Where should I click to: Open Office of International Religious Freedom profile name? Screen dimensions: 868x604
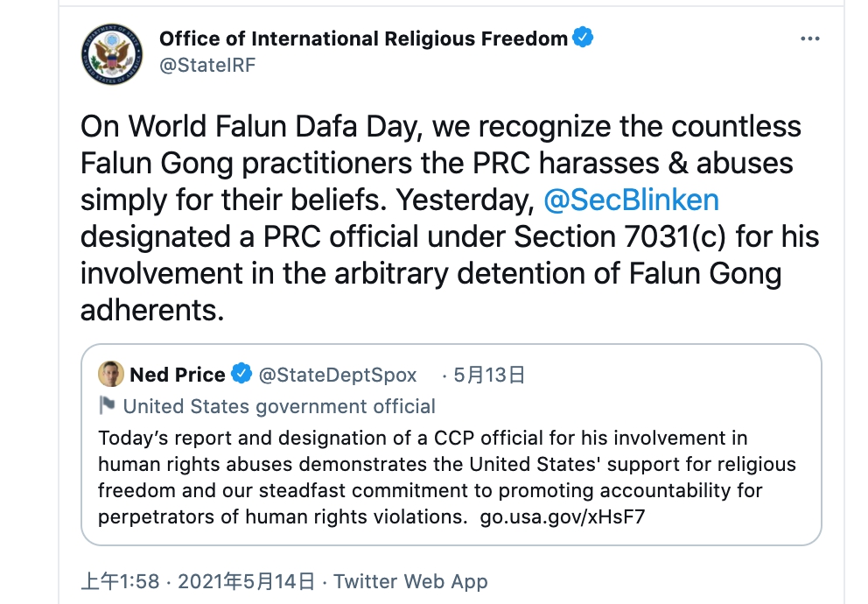pyautogui.click(x=362, y=38)
